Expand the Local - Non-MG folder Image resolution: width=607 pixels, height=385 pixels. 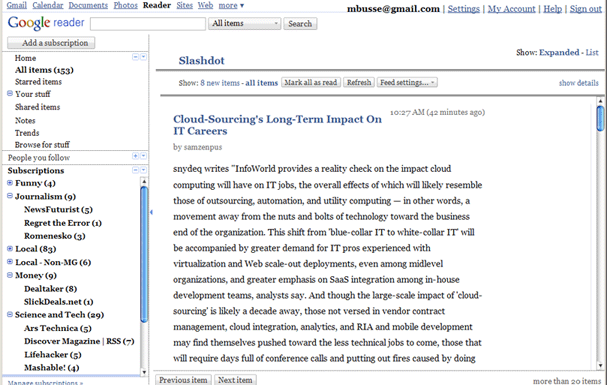point(10,262)
